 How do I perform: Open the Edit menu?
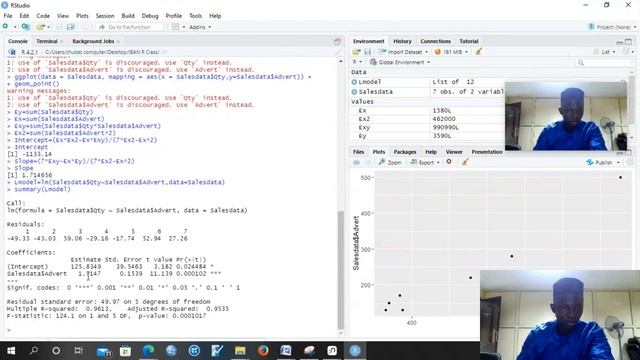pyautogui.click(x=24, y=16)
